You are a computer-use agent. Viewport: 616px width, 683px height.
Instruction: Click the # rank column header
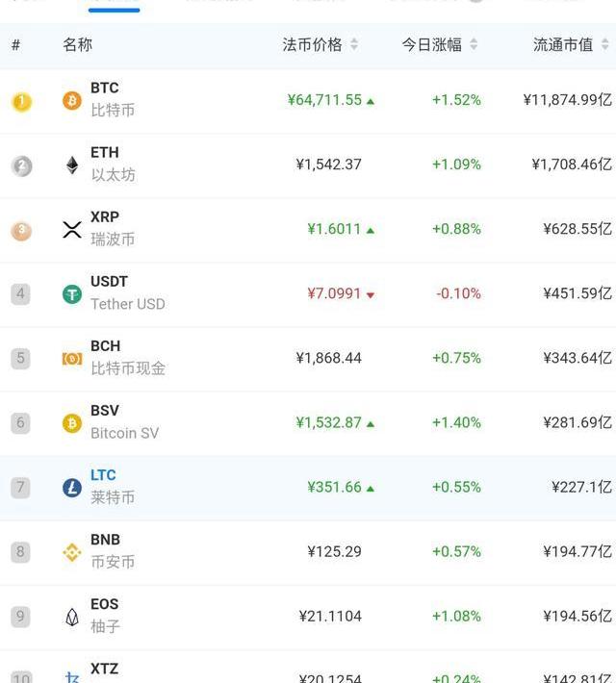pos(16,44)
